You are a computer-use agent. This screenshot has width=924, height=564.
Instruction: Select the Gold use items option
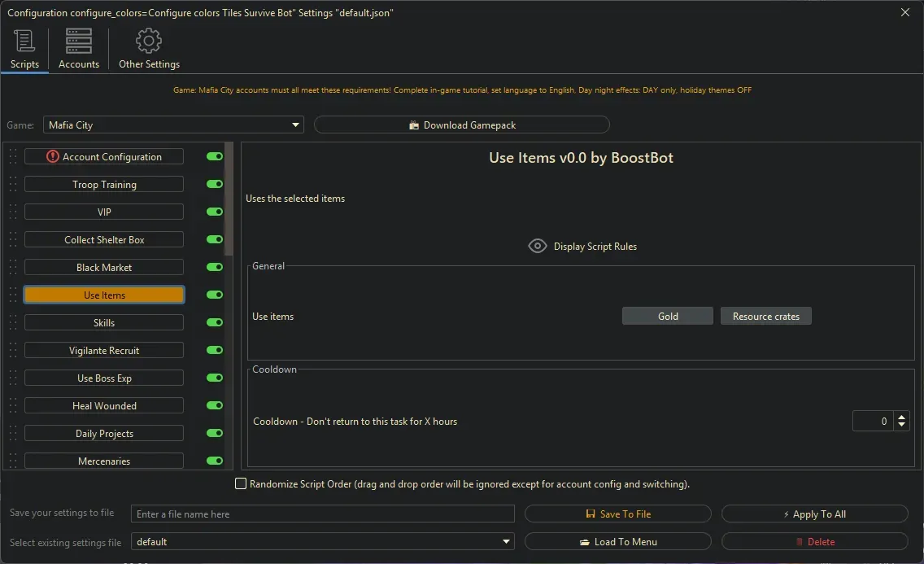667,316
